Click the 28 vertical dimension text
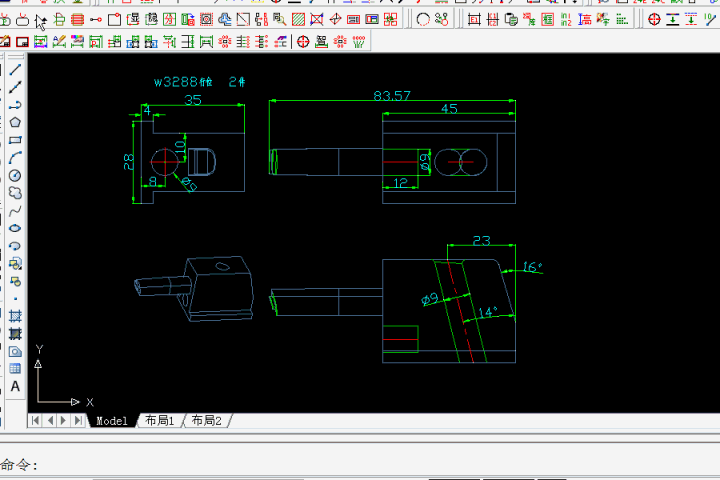This screenshot has width=720, height=480. click(128, 162)
